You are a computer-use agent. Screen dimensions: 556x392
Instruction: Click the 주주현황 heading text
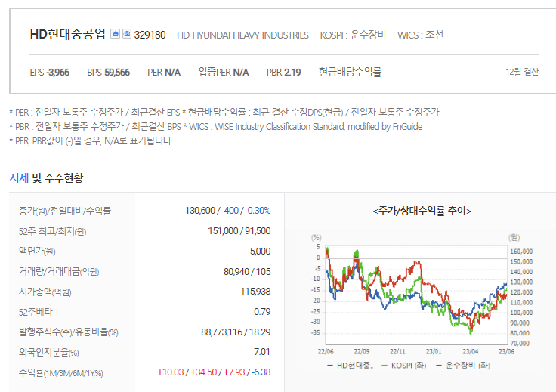click(x=63, y=177)
